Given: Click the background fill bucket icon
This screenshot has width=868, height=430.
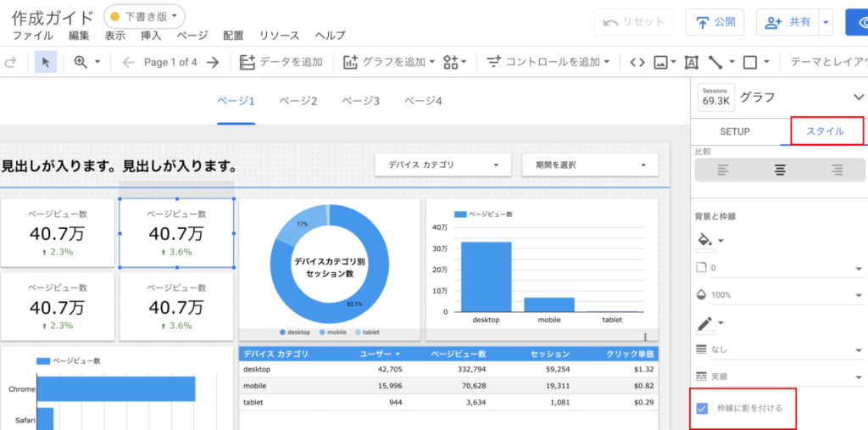Looking at the screenshot, I should pos(704,239).
